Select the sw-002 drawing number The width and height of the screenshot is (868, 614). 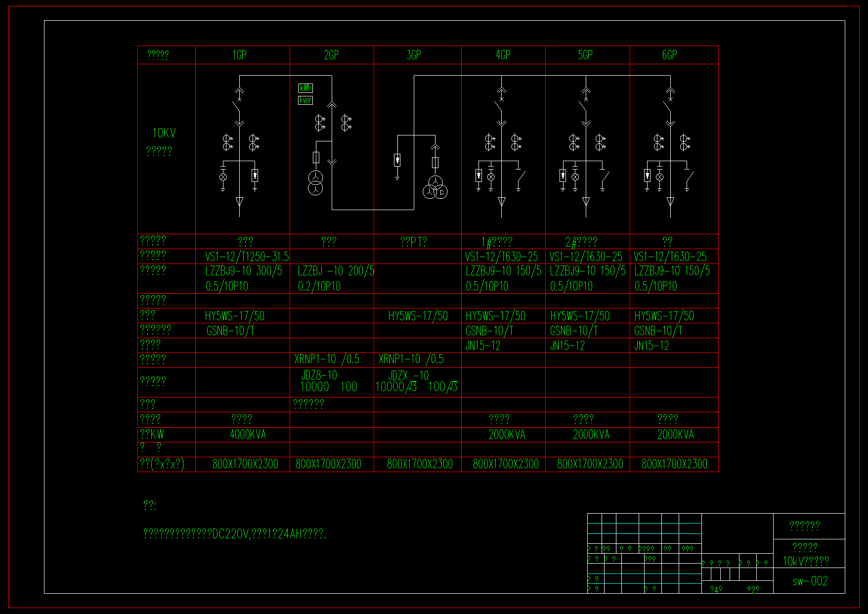click(x=810, y=581)
